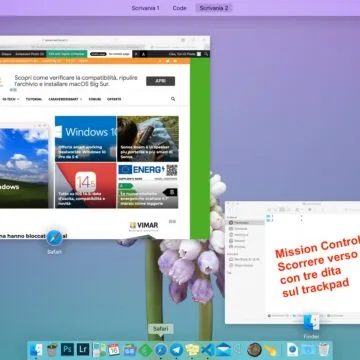
Task: Click the Safari badge icon under browser window
Action: (54, 238)
